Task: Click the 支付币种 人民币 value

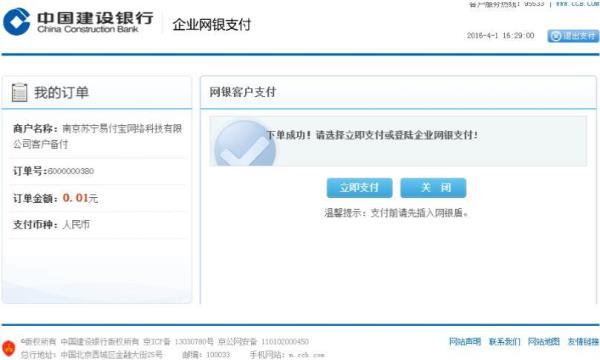Action: click(76, 225)
